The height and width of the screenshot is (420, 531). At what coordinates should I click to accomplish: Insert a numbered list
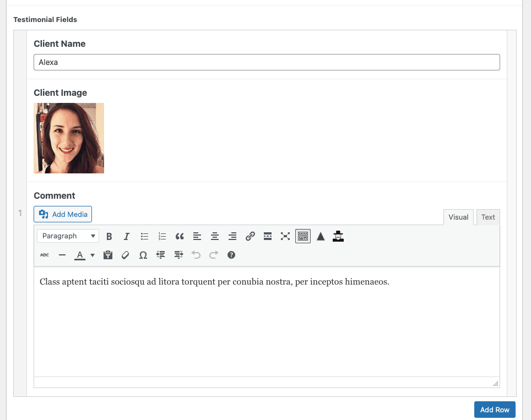(x=162, y=236)
